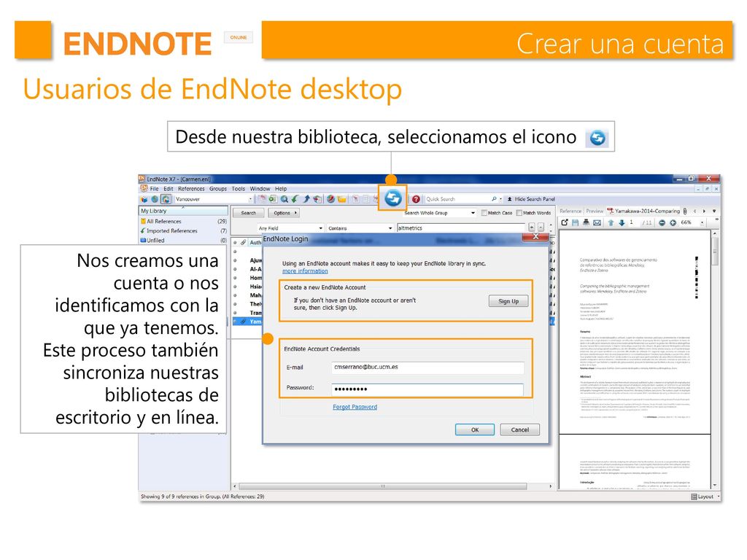Image resolution: width=747 pixels, height=560 pixels.
Task: Click the PDF page number field
Action: [x=633, y=222]
